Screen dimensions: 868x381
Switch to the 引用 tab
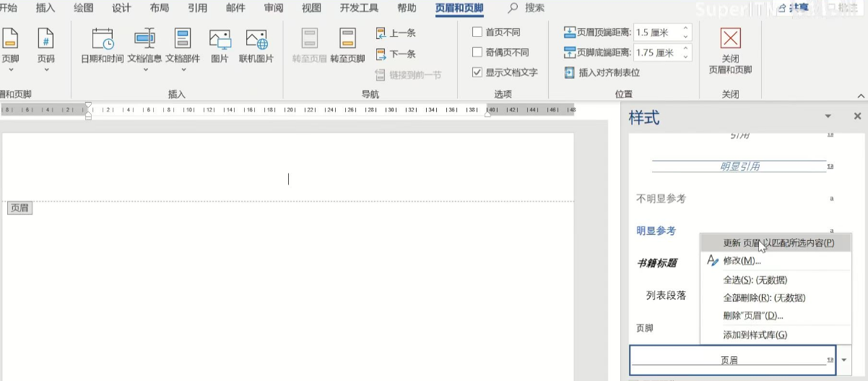click(197, 8)
